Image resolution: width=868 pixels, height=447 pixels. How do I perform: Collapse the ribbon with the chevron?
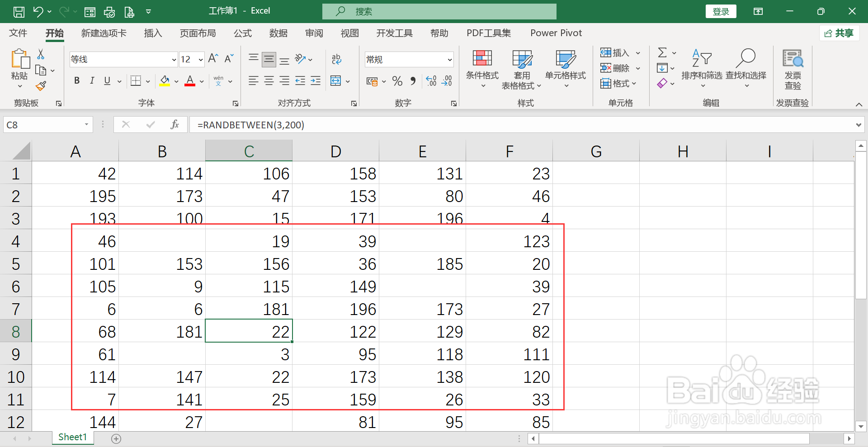pos(859,104)
